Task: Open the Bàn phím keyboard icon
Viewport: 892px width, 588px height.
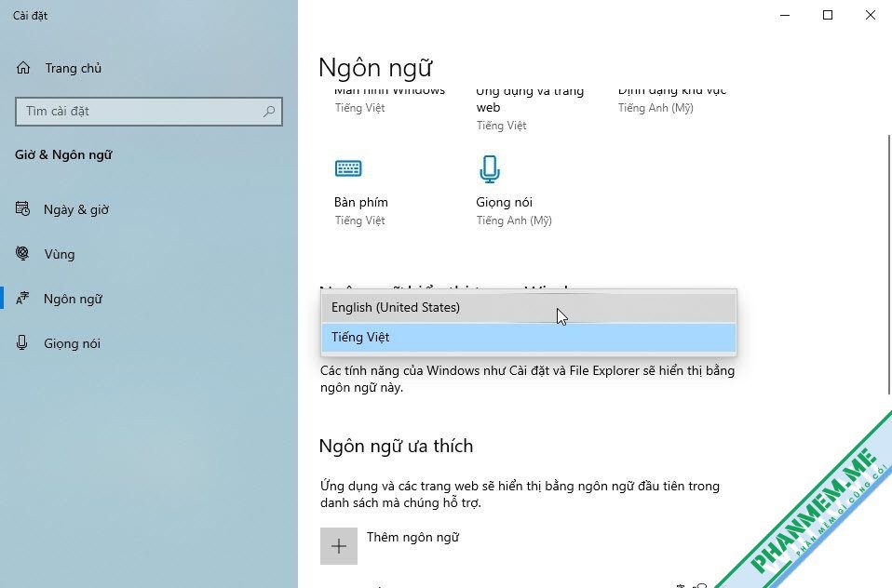Action: pos(348,168)
